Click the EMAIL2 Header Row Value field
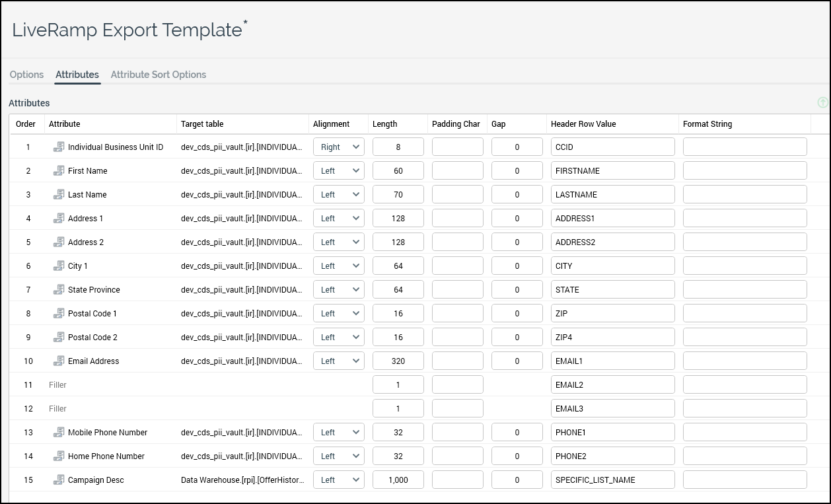This screenshot has width=831, height=504. click(x=612, y=384)
